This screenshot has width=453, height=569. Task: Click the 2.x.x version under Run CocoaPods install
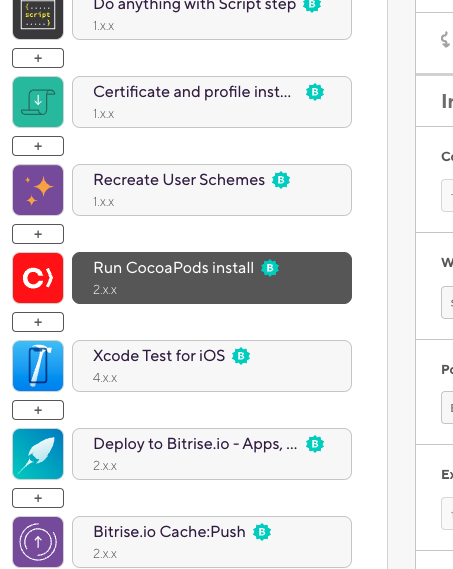[105, 290]
